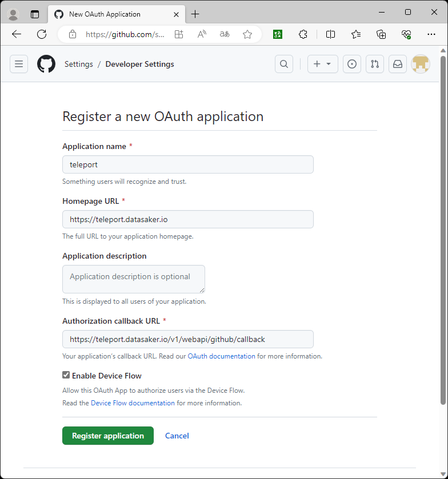This screenshot has width=448, height=479.
Task: Open GitHub search magnifier icon
Action: (x=284, y=64)
